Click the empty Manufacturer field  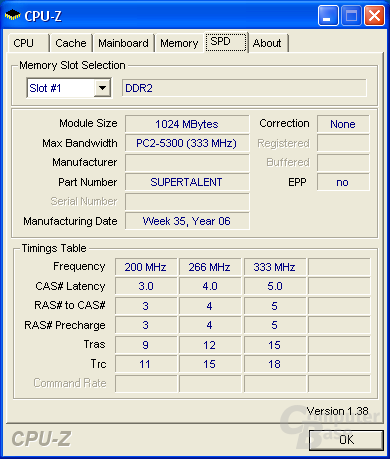tap(187, 163)
